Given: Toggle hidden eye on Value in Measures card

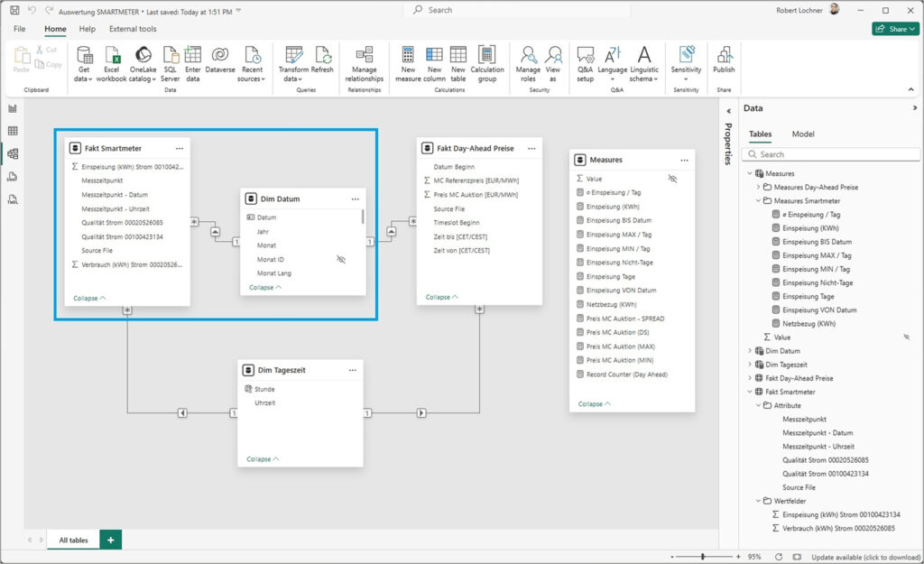Looking at the screenshot, I should coord(672,179).
